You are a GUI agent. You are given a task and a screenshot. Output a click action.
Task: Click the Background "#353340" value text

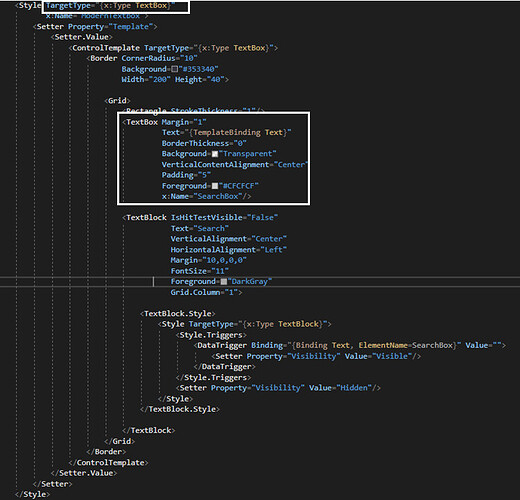199,69
